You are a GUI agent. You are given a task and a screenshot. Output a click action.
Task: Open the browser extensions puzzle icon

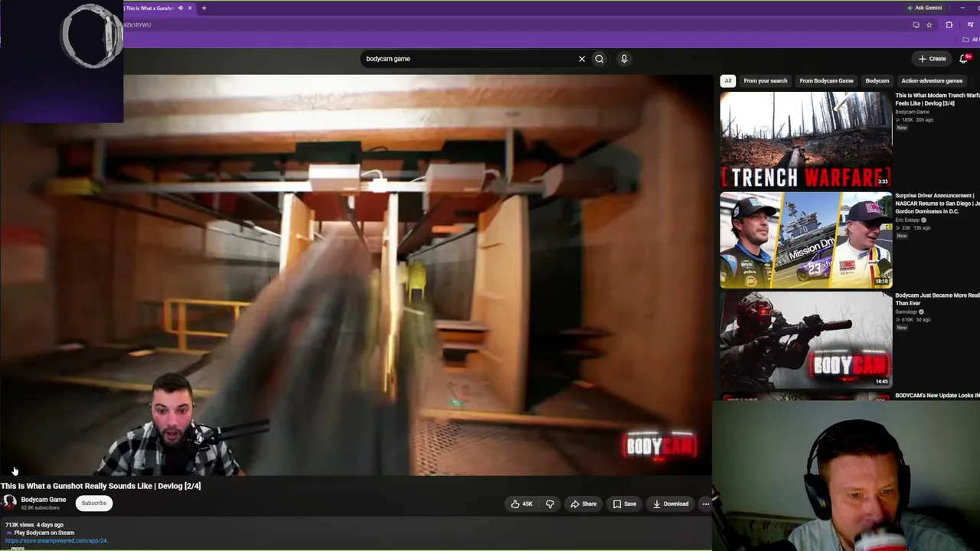949,25
